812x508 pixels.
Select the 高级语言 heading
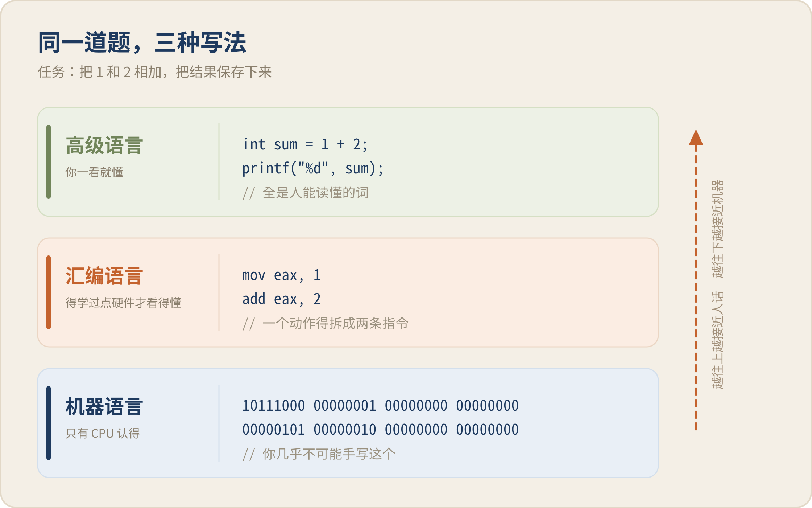tap(104, 146)
